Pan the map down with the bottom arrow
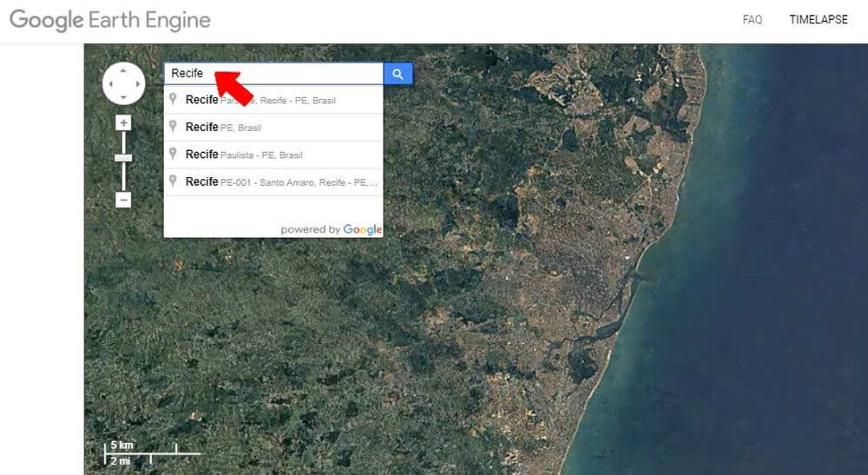This screenshot has width=868, height=475. pos(123,97)
